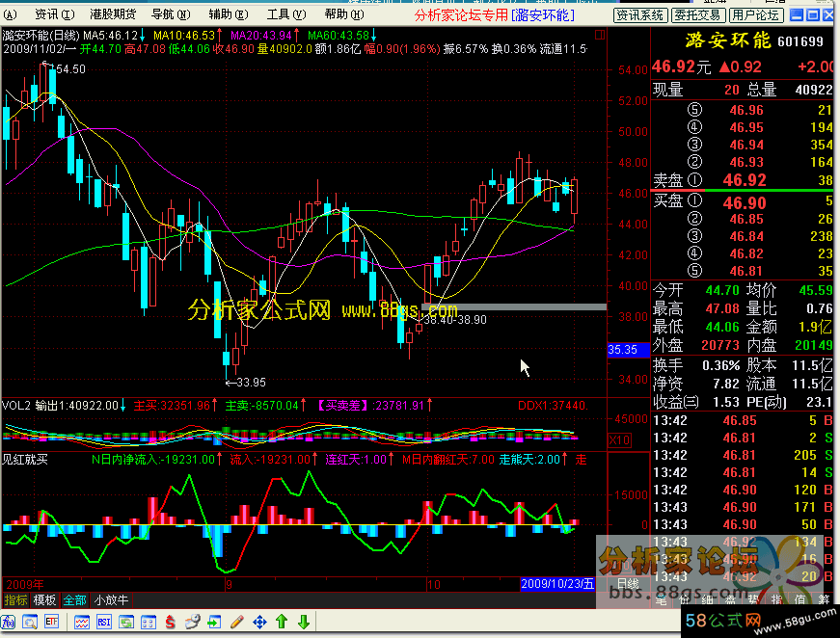Click the month 10 marker on time axis
The height and width of the screenshot is (638, 840).
click(x=434, y=584)
